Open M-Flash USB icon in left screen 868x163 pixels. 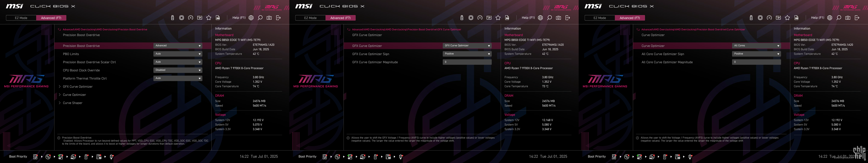point(173,18)
